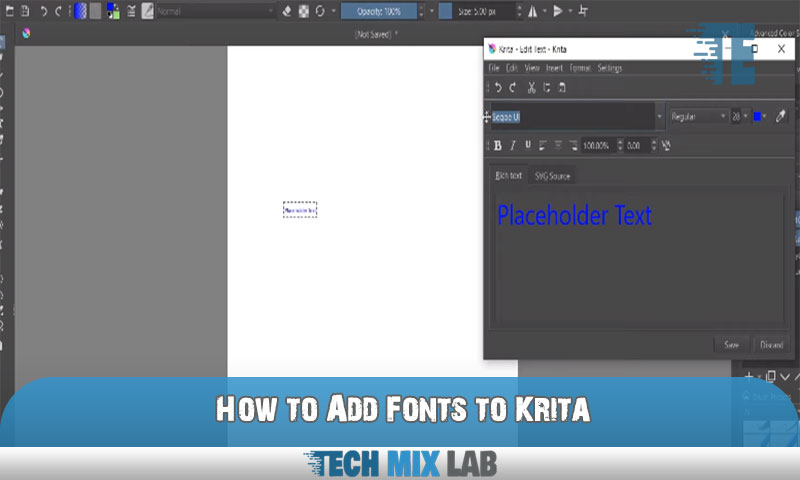
Task: Click the foreground/background color selector
Action: [x=113, y=11]
